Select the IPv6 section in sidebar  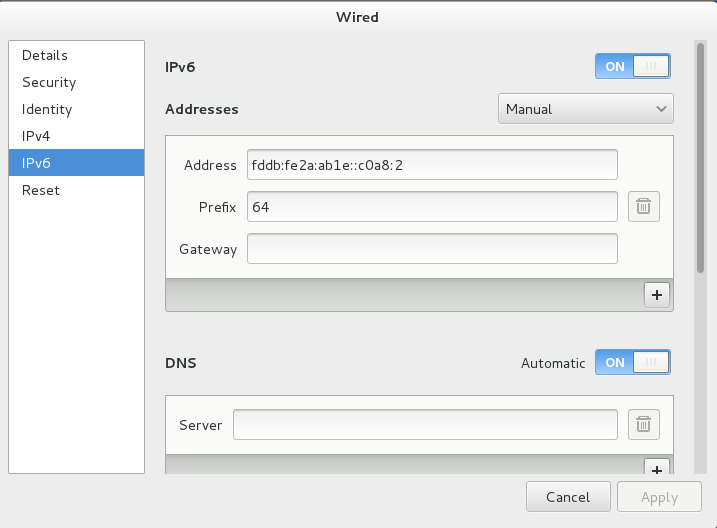76,163
